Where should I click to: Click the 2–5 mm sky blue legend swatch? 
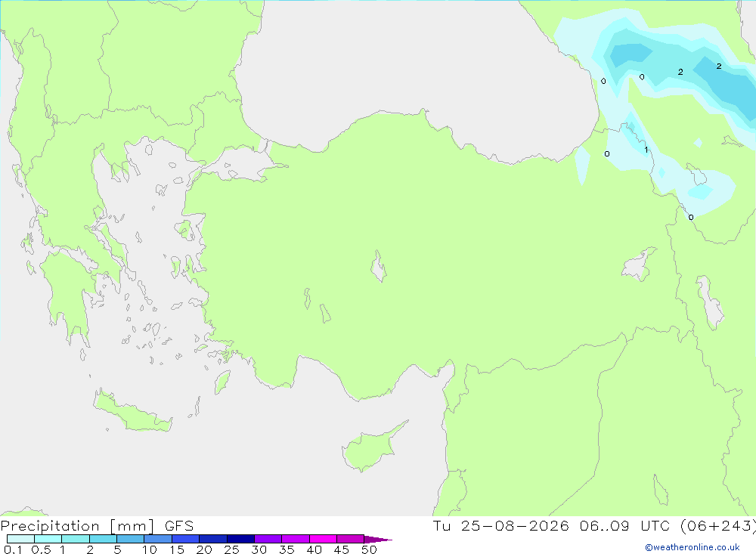coord(103,539)
